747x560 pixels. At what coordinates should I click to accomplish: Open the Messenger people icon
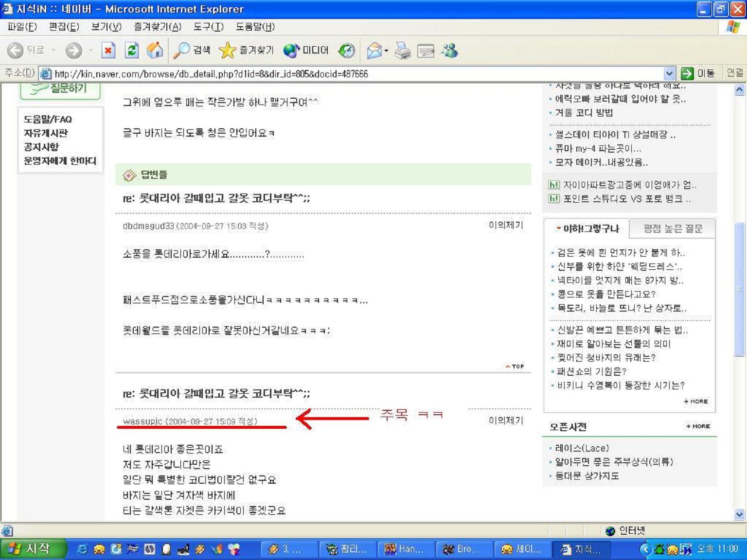point(449,50)
